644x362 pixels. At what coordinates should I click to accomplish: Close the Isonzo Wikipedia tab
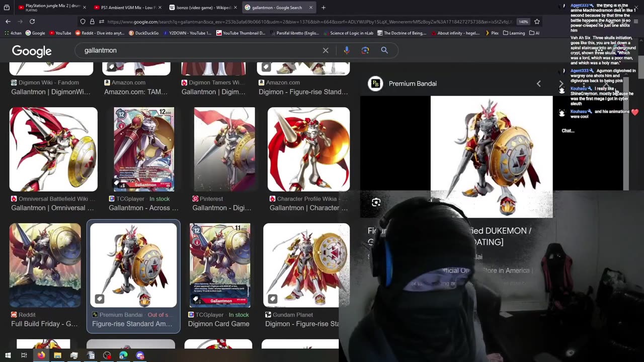[x=235, y=8]
